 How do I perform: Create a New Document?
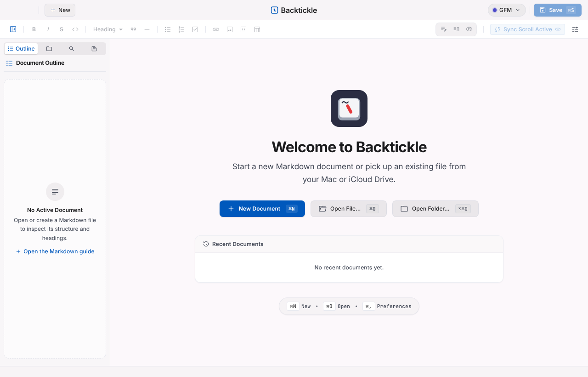[x=262, y=209]
